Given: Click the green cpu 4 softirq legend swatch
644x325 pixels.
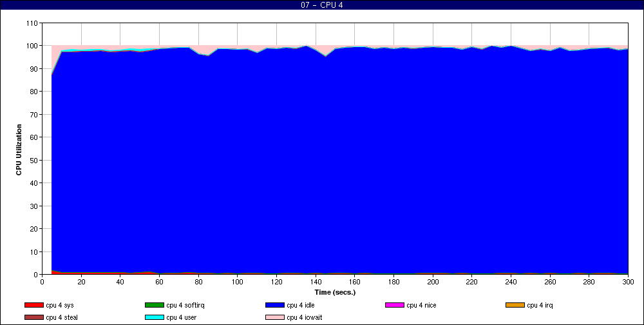Looking at the screenshot, I should tap(155, 305).
